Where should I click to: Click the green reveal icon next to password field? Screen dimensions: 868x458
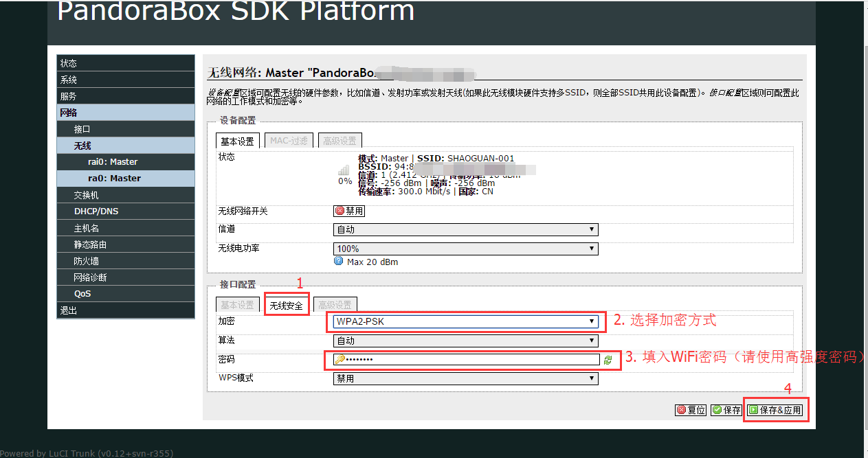click(608, 360)
